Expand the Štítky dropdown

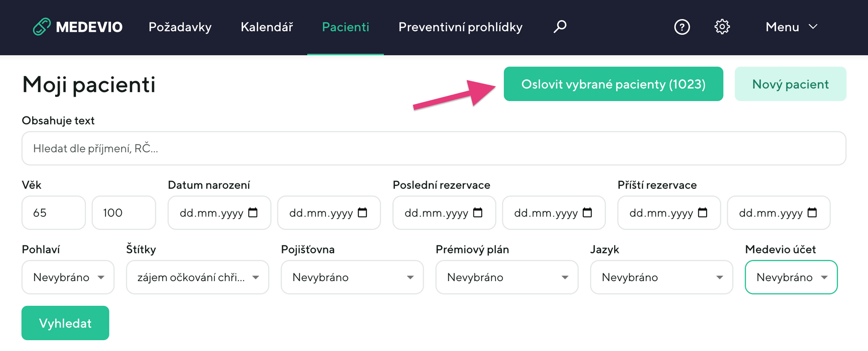click(197, 277)
